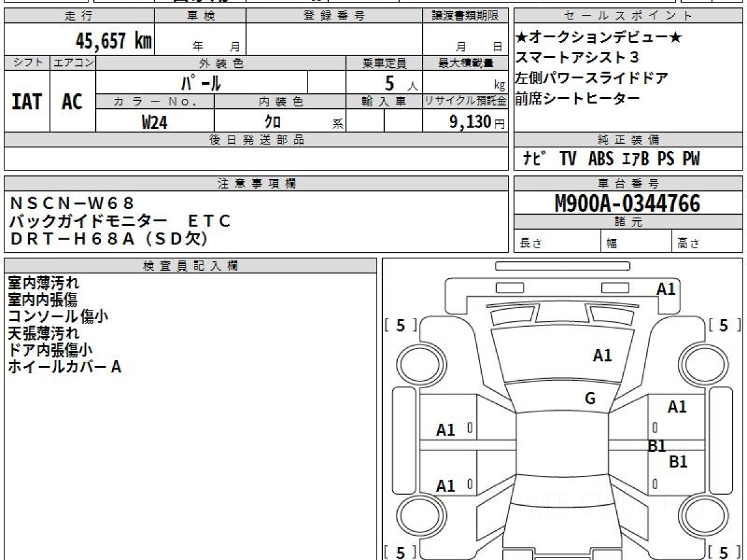Viewport: 747px width, 560px height.
Task: Select the 乗車定員 header
Action: tap(384, 63)
